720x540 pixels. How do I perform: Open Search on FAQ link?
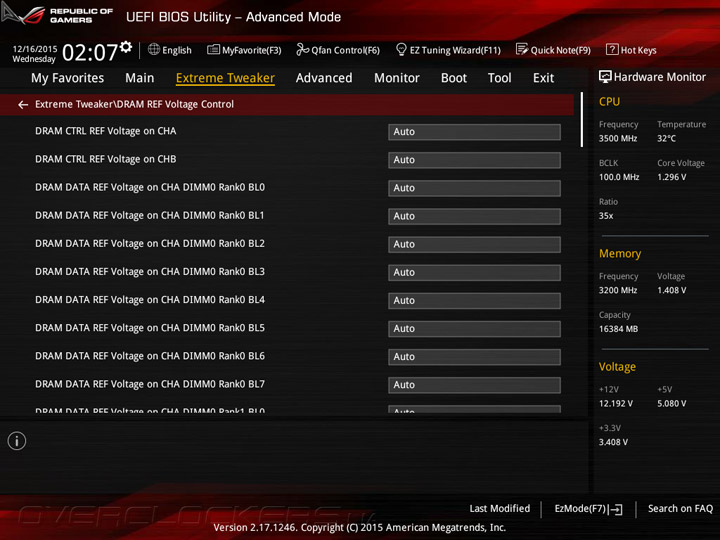pos(680,508)
